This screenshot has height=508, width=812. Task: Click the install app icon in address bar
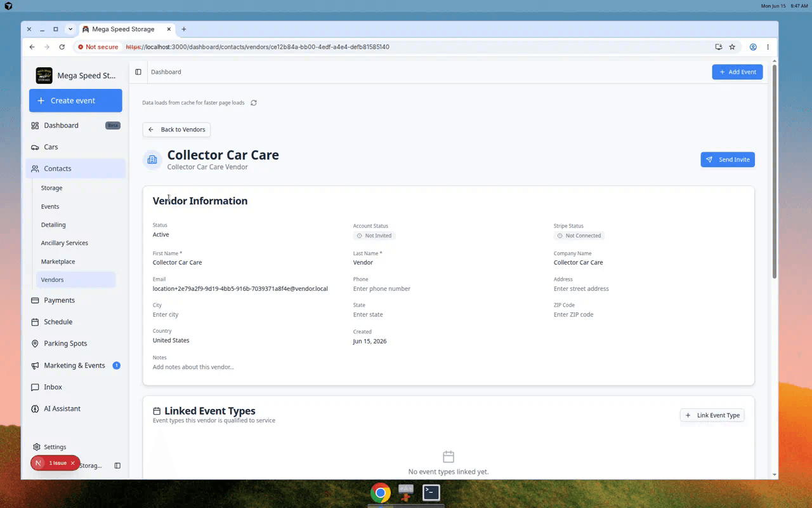point(719,47)
